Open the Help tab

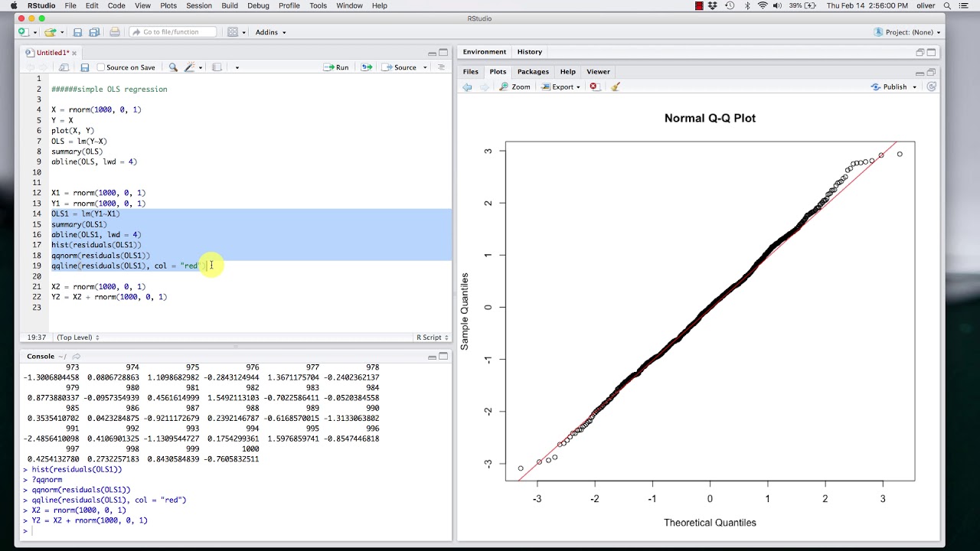[567, 72]
